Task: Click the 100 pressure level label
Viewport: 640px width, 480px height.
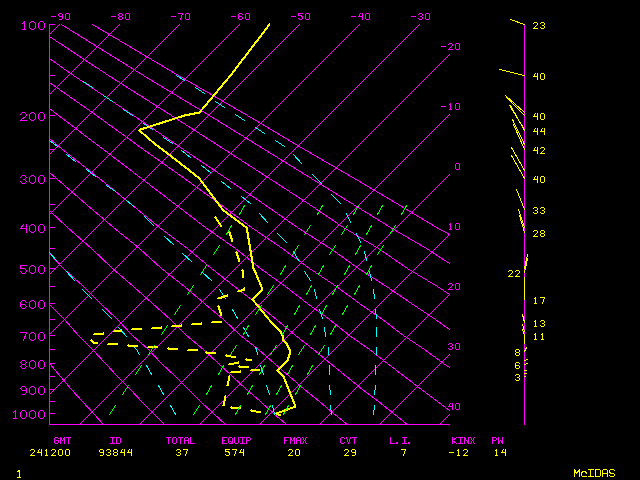Action: [x=32, y=25]
